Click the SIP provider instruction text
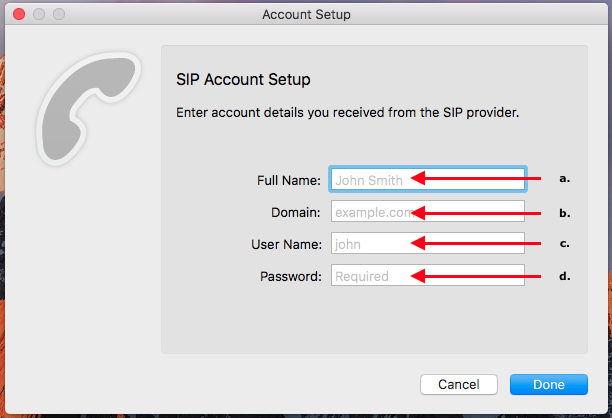This screenshot has width=612, height=418. click(x=347, y=112)
